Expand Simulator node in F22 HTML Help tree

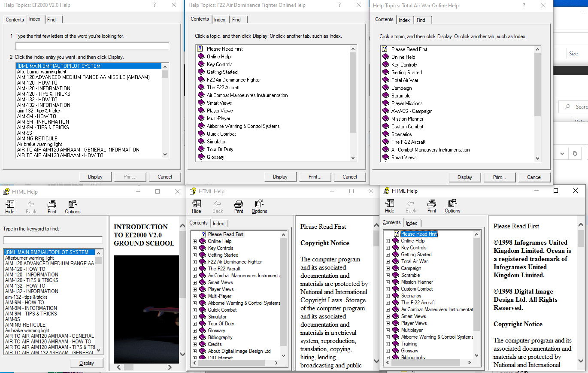pyautogui.click(x=194, y=317)
